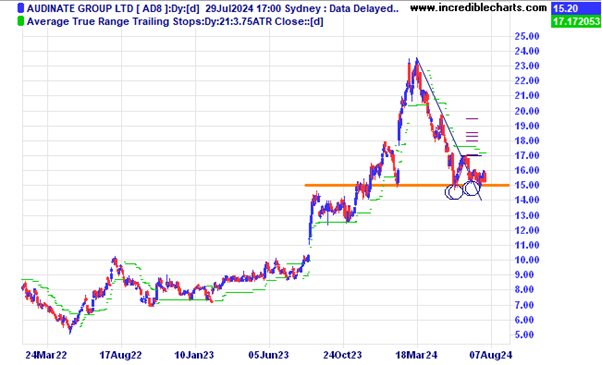Screen dimensions: 602x365
Task: Click the 10.00 price axis label
Action: click(527, 260)
